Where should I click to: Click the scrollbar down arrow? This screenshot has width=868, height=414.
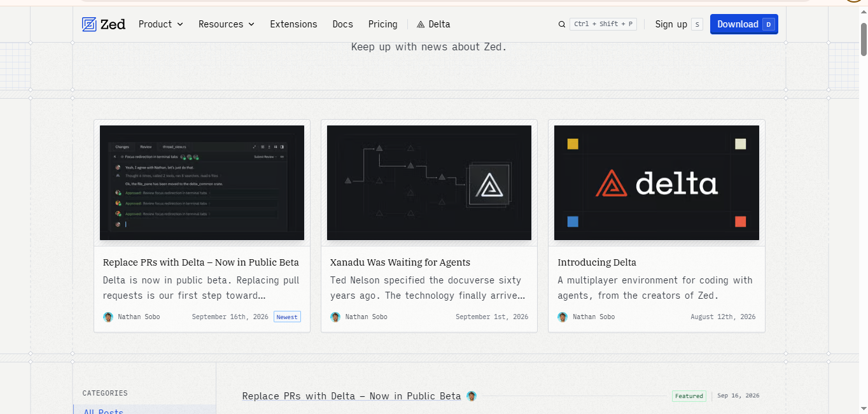pos(864,408)
